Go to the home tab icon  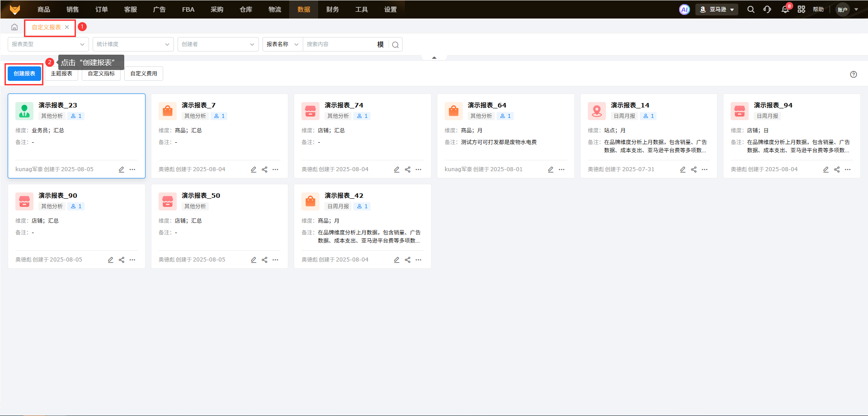[14, 27]
